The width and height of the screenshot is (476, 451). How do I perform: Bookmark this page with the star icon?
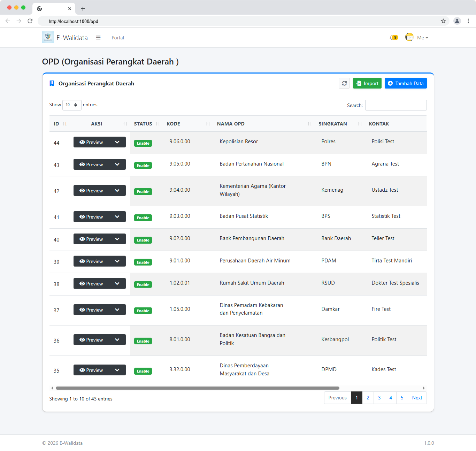pyautogui.click(x=443, y=21)
